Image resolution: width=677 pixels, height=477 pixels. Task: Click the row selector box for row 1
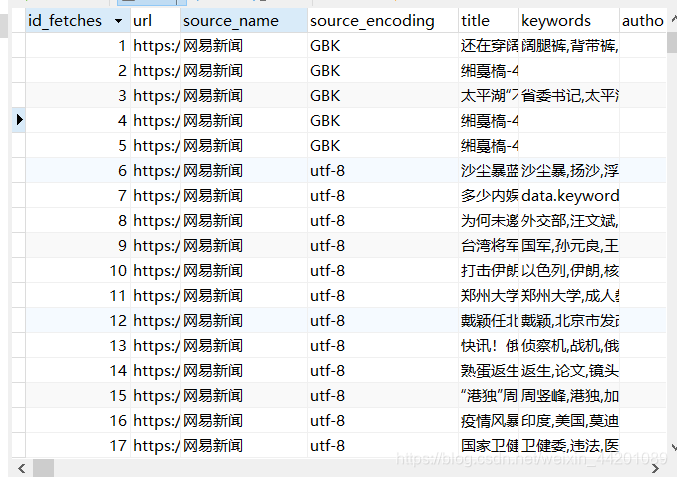(x=19, y=45)
